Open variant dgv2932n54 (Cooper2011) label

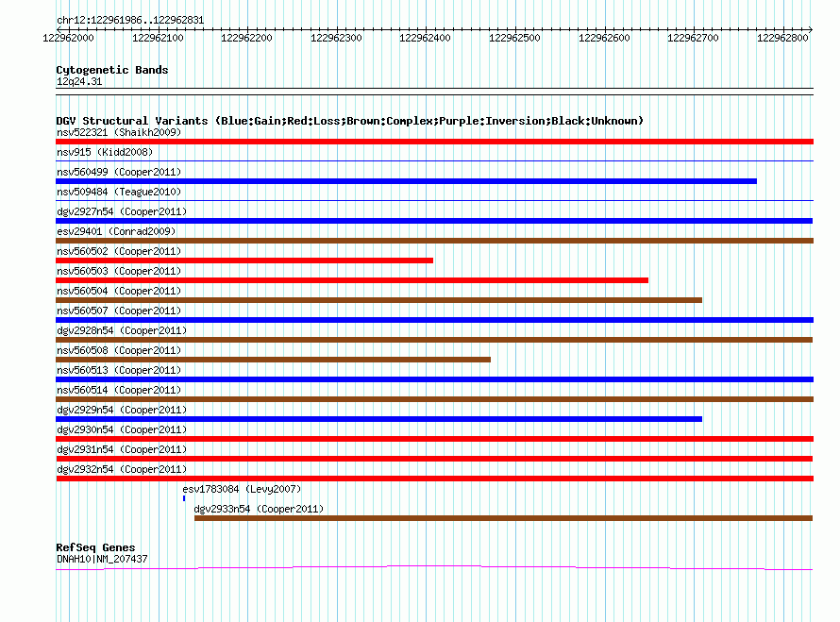click(122, 469)
